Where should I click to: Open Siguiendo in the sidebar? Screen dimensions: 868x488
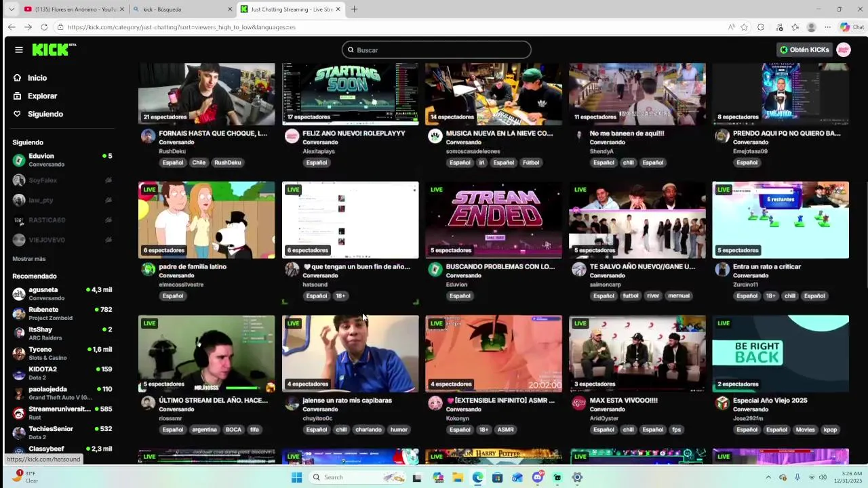pos(45,114)
